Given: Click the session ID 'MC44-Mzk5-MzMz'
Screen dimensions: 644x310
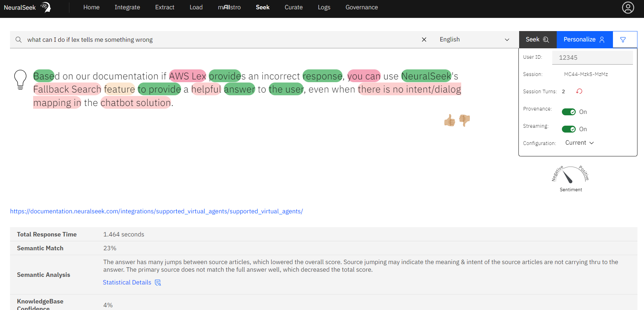Looking at the screenshot, I should (586, 74).
